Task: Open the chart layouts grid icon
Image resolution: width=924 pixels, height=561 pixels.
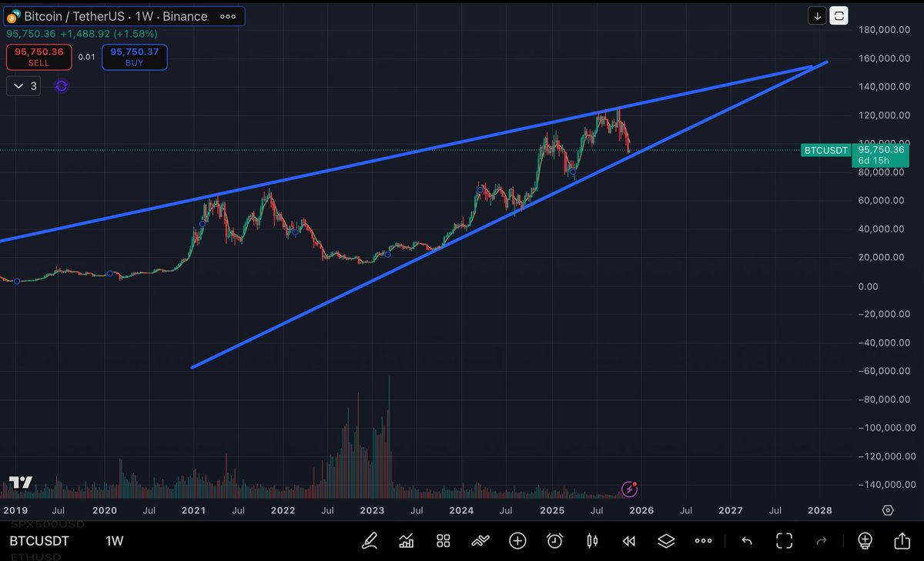Action: click(443, 540)
